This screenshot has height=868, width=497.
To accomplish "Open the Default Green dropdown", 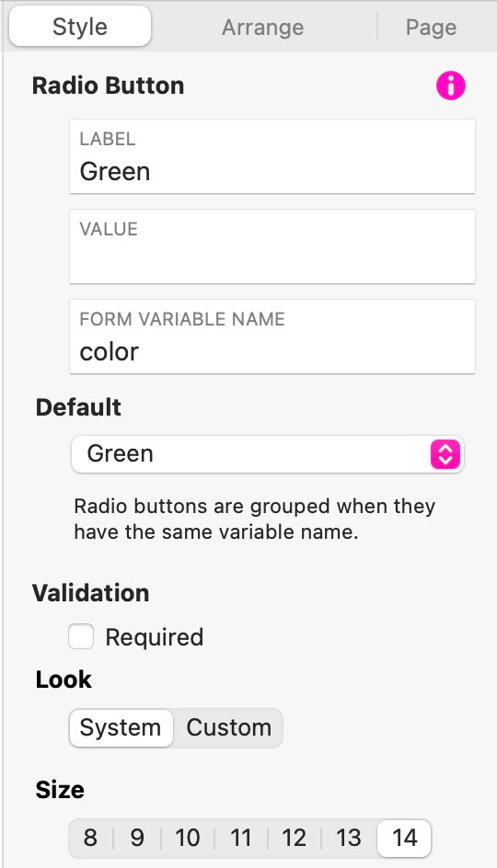I will click(x=268, y=454).
